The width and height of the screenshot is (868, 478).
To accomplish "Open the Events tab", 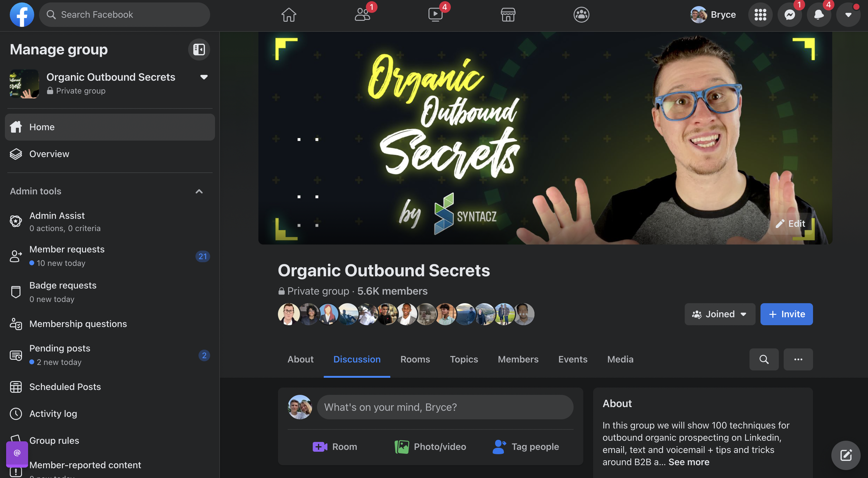I will [572, 359].
